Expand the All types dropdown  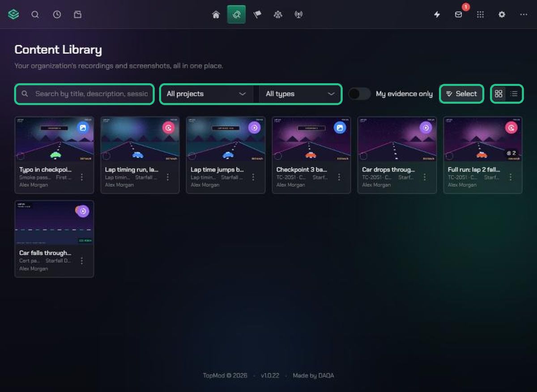300,94
